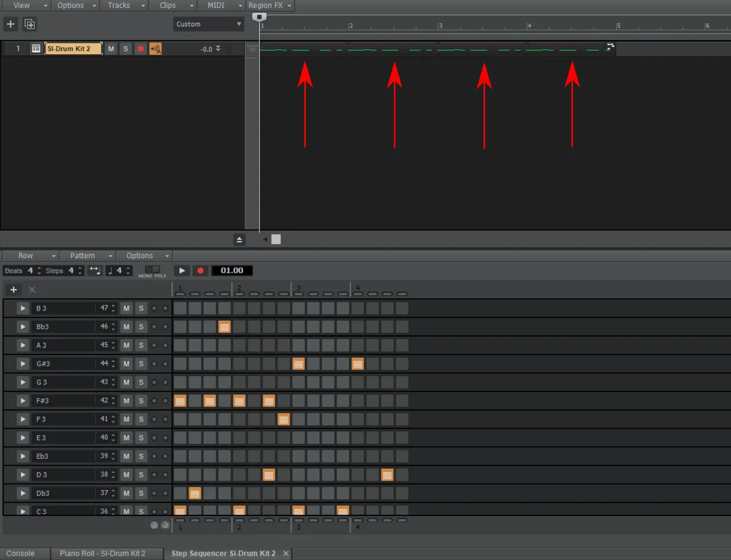
Task: Adjust the Steps per beat stepper
Action: coord(80,271)
